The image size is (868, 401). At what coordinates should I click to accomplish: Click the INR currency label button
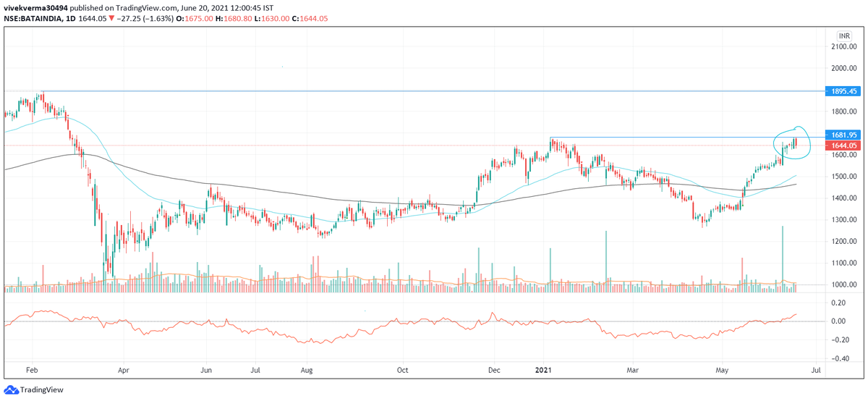(843, 35)
